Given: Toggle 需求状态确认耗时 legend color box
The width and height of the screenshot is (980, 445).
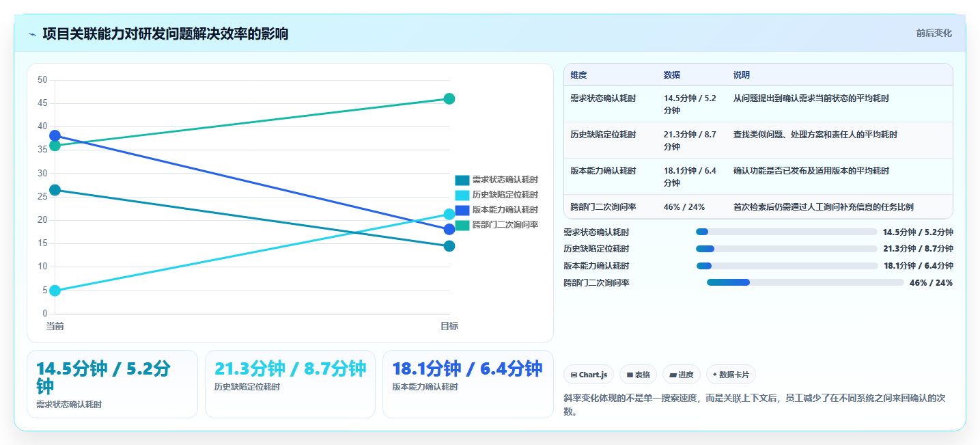Looking at the screenshot, I should (462, 180).
